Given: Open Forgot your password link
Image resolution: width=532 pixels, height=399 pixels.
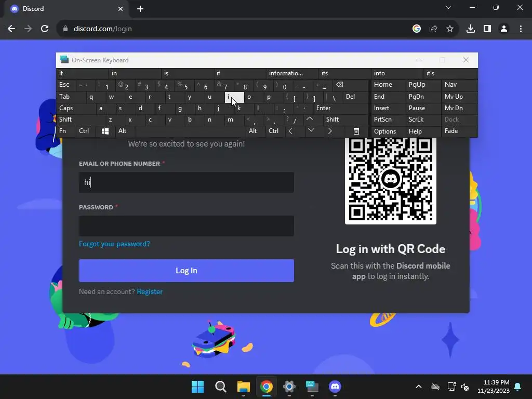Looking at the screenshot, I should pos(114,244).
